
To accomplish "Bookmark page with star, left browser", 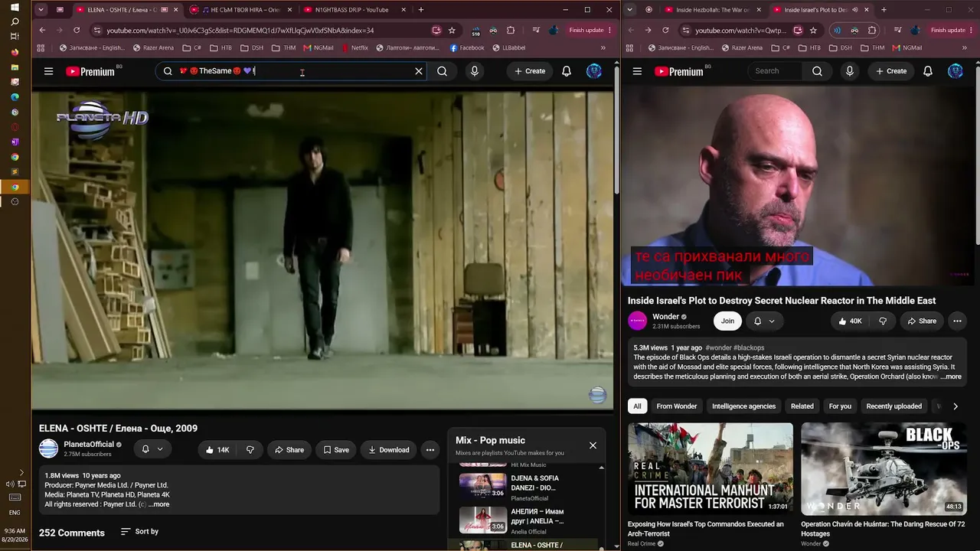I will pyautogui.click(x=452, y=31).
